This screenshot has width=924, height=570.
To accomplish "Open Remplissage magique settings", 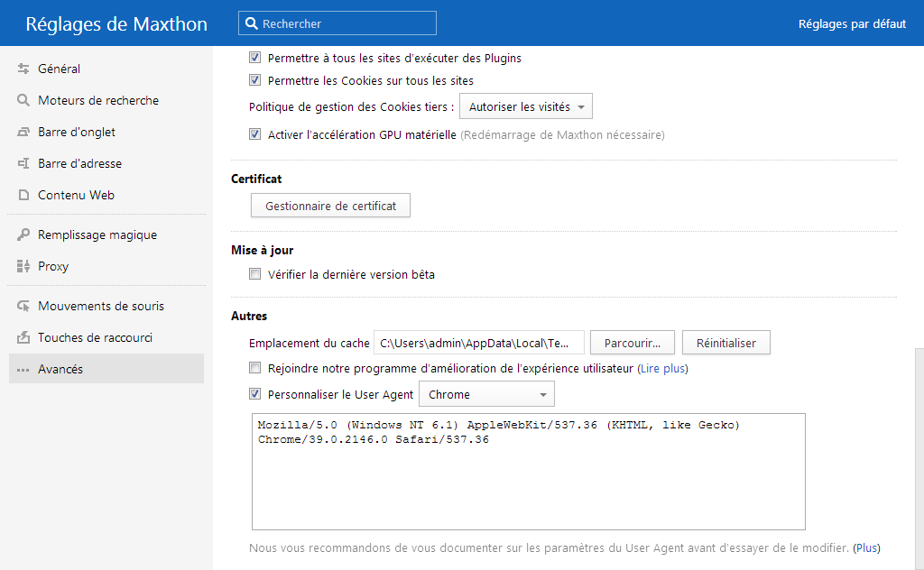I will [106, 234].
